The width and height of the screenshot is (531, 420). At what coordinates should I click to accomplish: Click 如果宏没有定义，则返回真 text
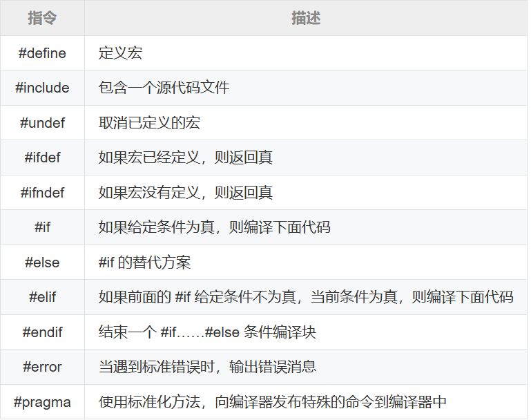tap(186, 193)
